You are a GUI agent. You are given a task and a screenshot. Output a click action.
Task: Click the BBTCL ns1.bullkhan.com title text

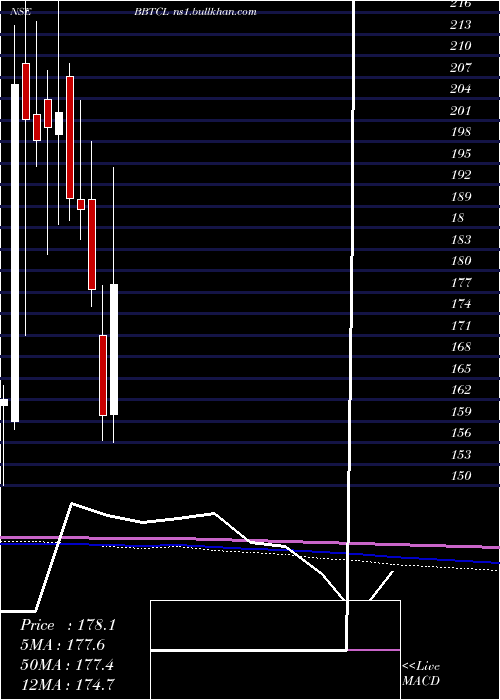[196, 12]
